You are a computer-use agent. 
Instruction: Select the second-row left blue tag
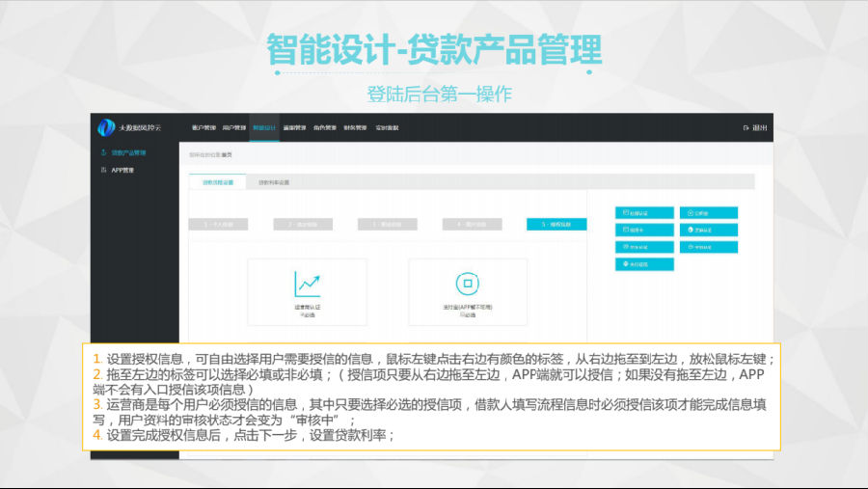(644, 230)
